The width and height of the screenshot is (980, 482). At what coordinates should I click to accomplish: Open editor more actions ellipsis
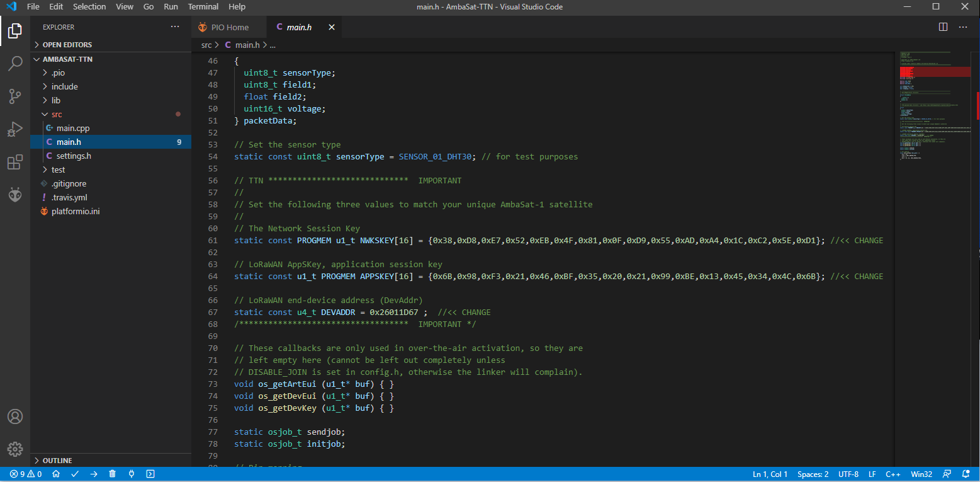pyautogui.click(x=963, y=27)
